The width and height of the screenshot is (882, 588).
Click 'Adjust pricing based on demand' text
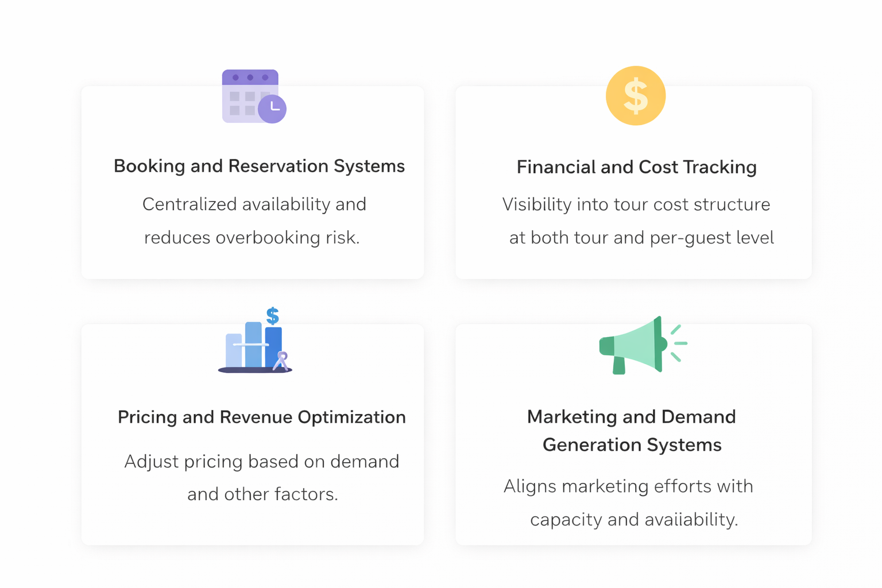tap(262, 462)
